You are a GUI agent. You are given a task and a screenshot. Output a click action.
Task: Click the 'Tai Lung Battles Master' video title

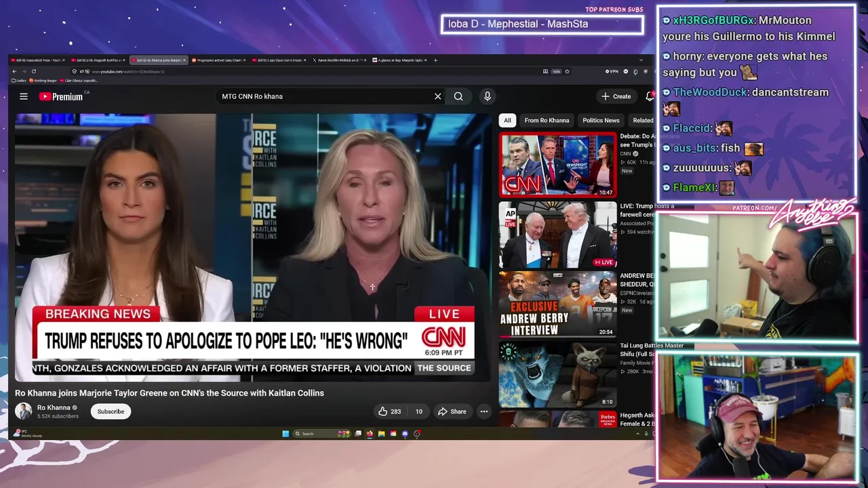coord(652,346)
